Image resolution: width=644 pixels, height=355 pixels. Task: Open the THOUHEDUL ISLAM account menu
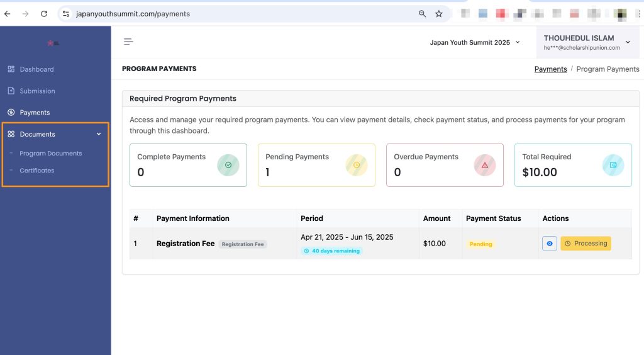(587, 42)
